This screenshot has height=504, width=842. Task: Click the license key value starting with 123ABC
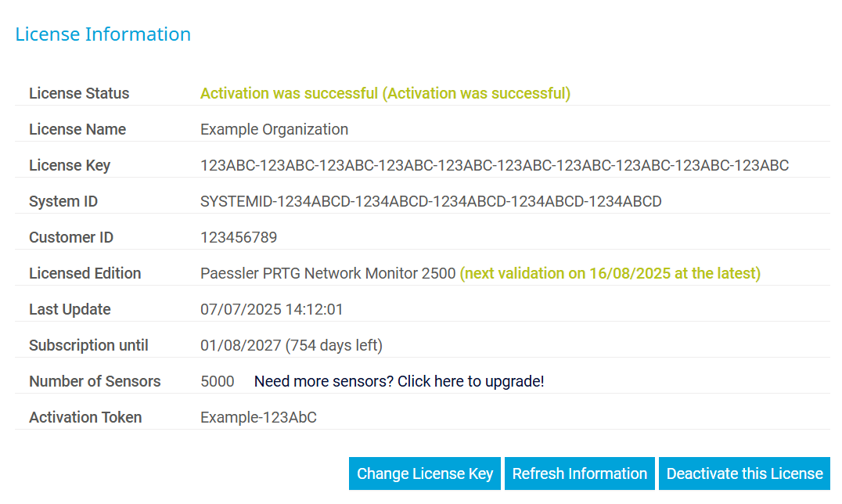(x=495, y=165)
